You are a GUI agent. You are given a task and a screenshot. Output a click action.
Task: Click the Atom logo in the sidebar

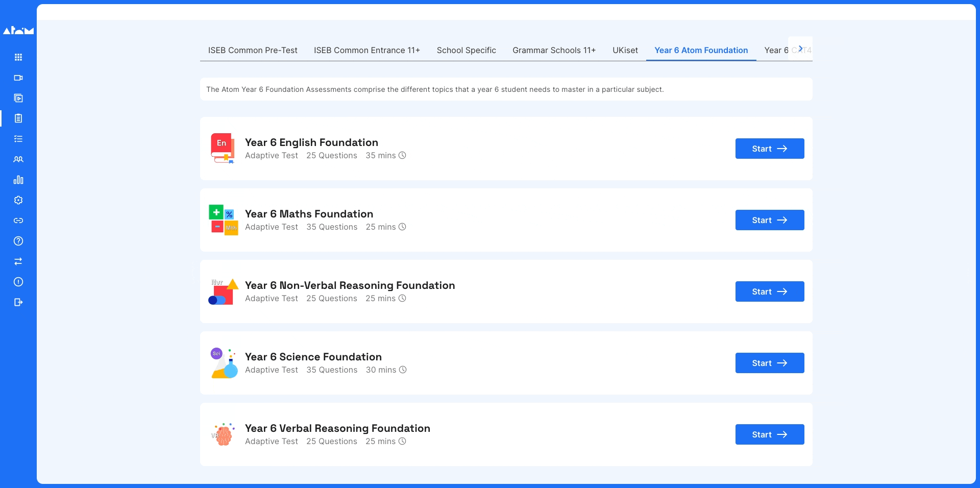click(18, 31)
